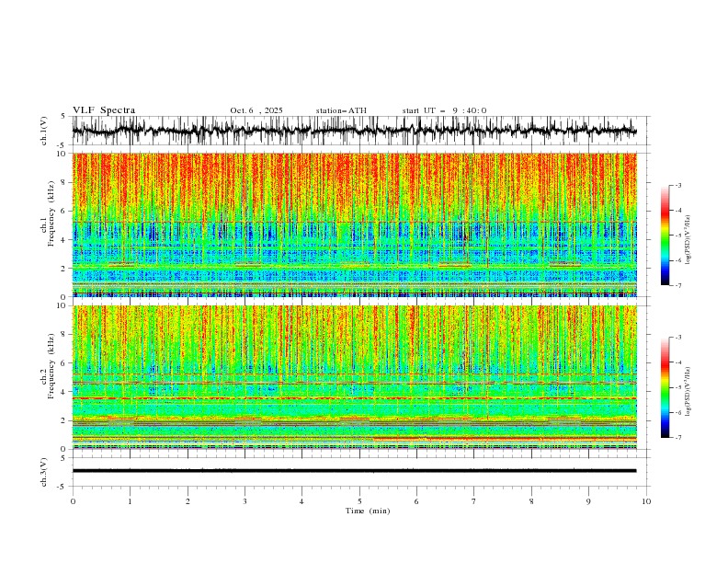Image resolution: width=728 pixels, height=563 pixels.
Task: Click the ch.2 spectrogram panel
Action: [x=354, y=377]
